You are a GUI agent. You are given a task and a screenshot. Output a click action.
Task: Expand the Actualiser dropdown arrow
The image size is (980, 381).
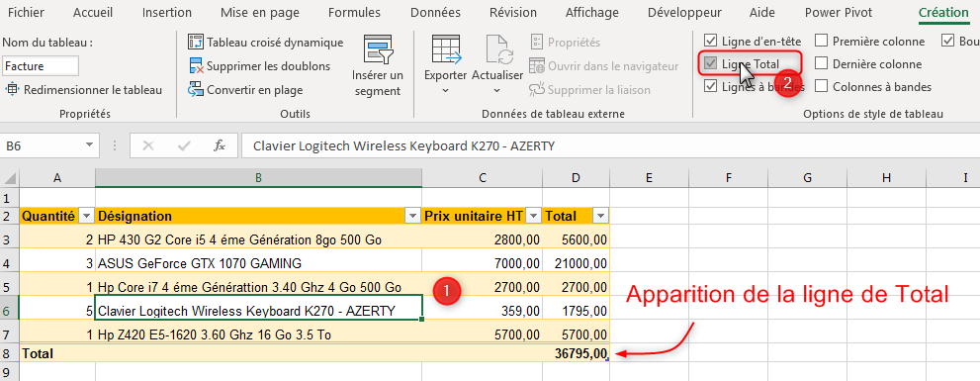[496, 91]
